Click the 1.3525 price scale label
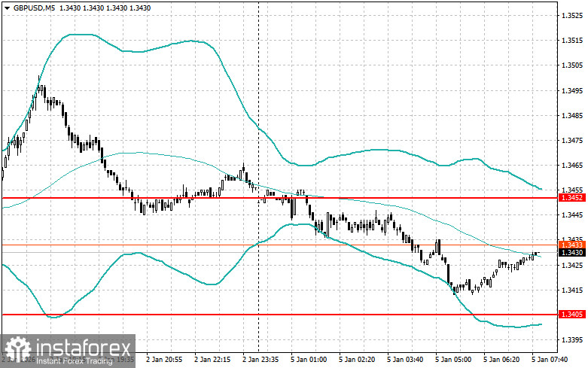 pyautogui.click(x=570, y=15)
